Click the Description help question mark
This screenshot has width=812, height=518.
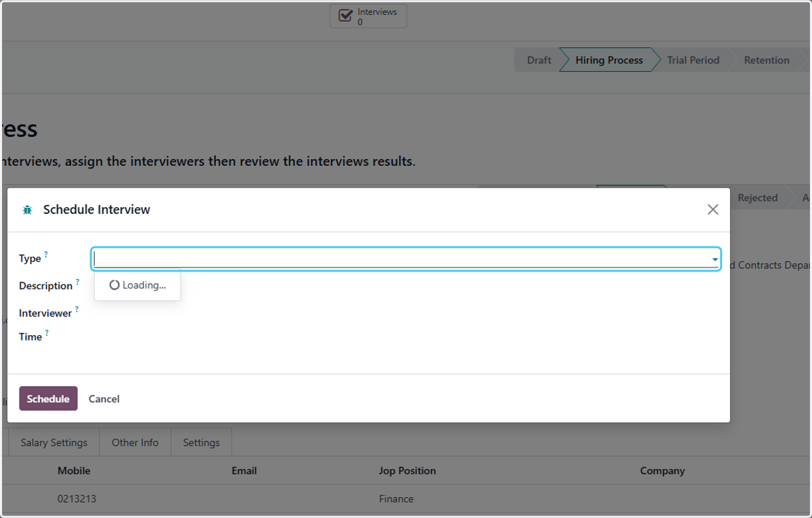[77, 282]
